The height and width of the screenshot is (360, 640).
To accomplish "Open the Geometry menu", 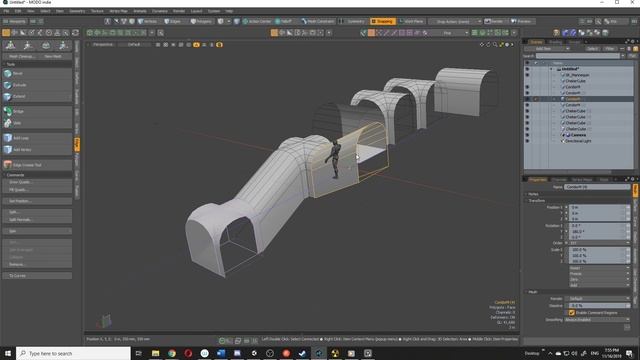I will point(77,11).
